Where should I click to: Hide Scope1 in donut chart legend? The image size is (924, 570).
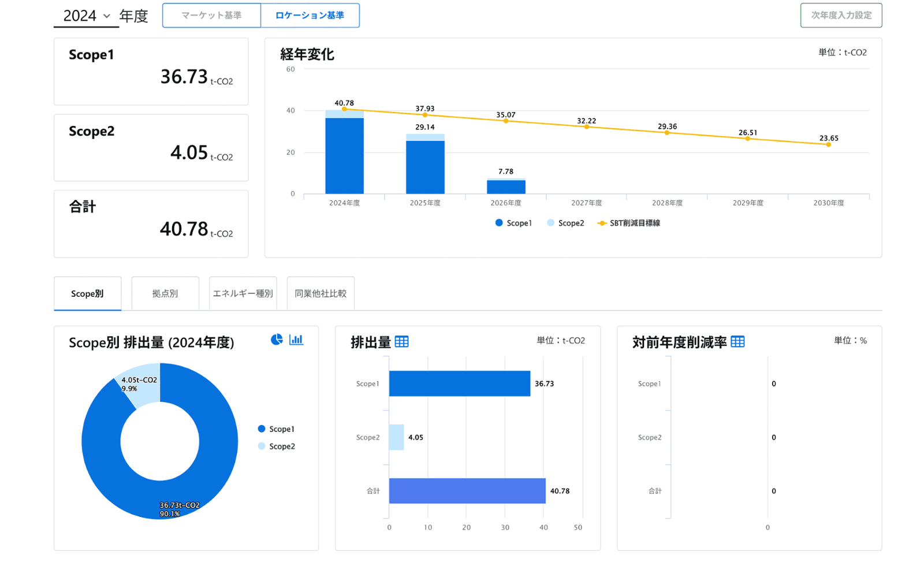click(276, 429)
